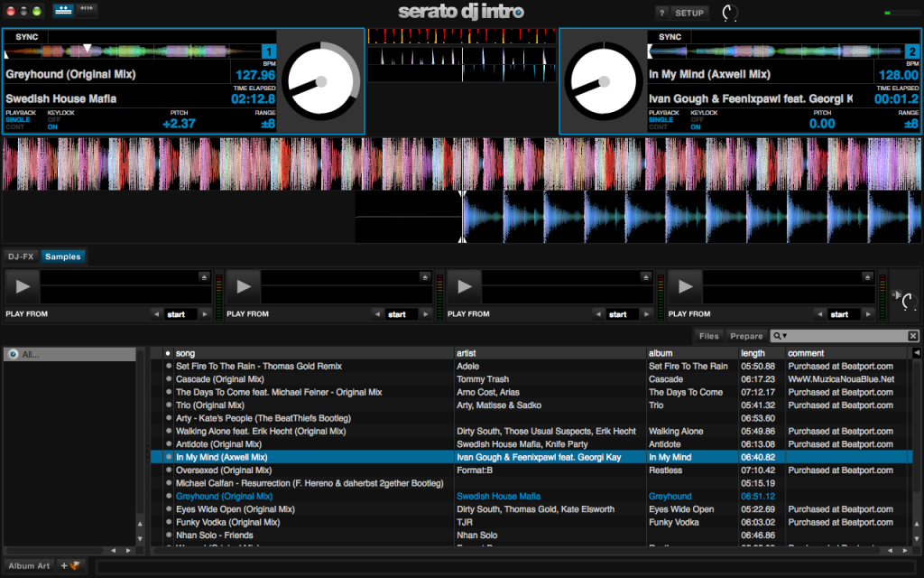Step sample slot 1 Play From backward

156,314
